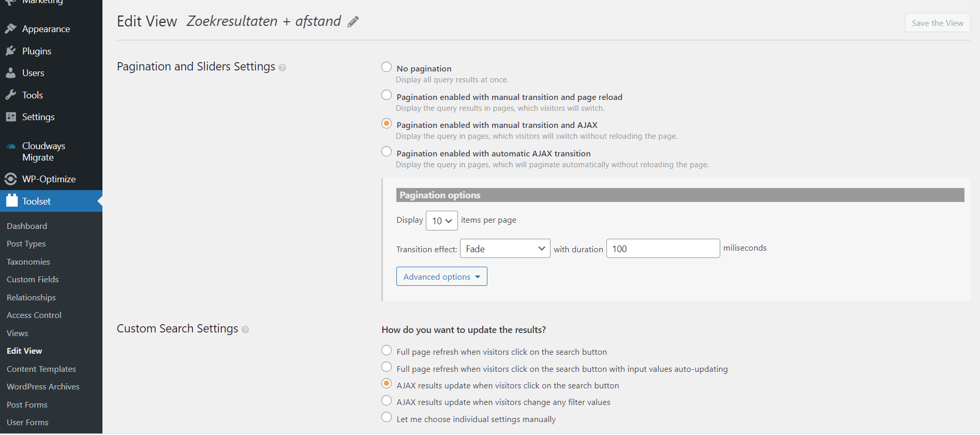Screen dimensions: 980x435
Task: Click the Users person icon
Action: pos(11,73)
